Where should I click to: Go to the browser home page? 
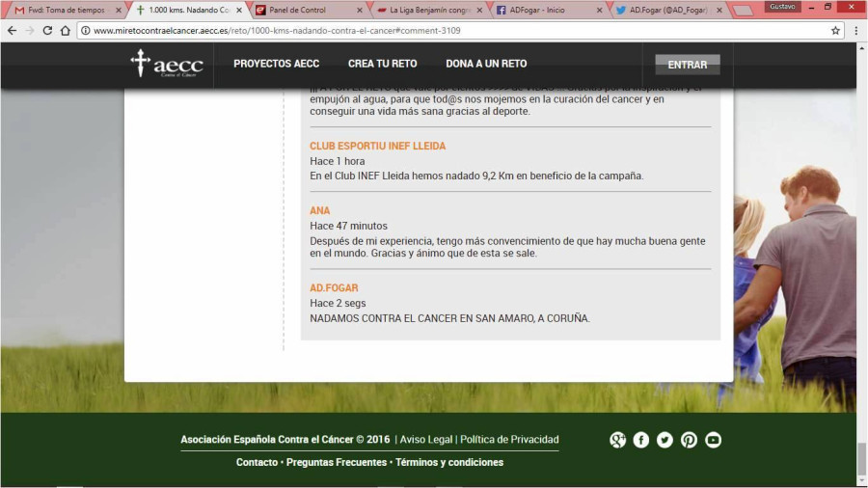click(65, 30)
